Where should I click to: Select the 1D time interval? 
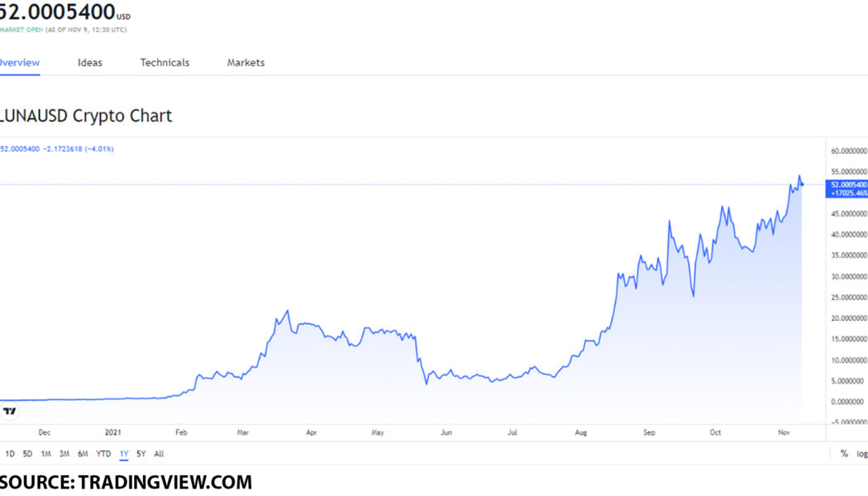click(10, 454)
